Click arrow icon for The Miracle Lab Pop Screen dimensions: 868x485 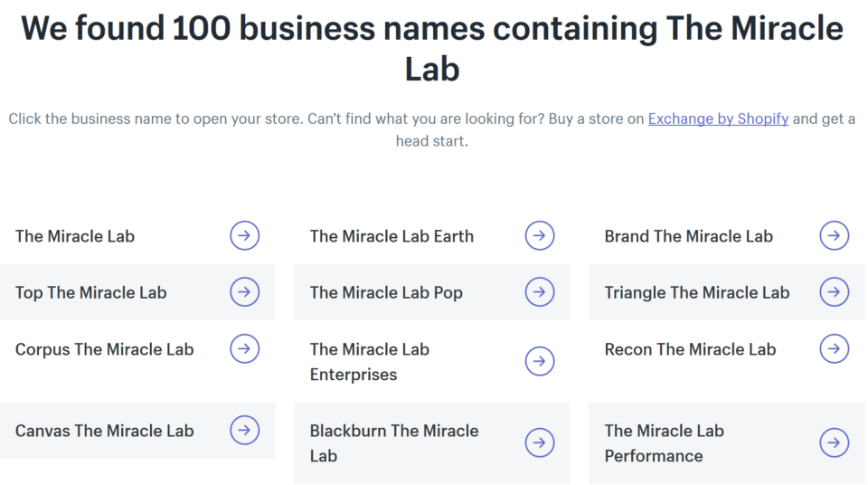coord(540,292)
